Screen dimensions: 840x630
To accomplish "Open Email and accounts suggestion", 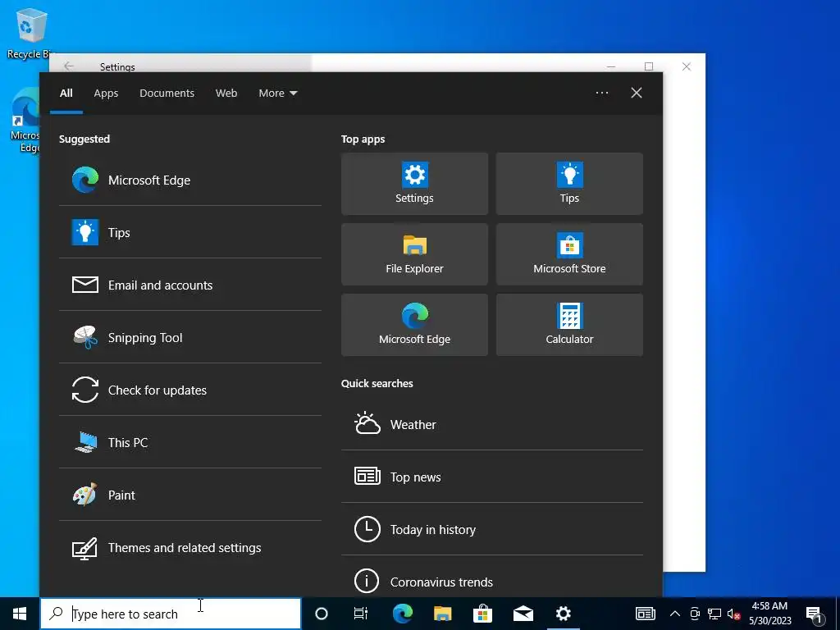I will (190, 285).
